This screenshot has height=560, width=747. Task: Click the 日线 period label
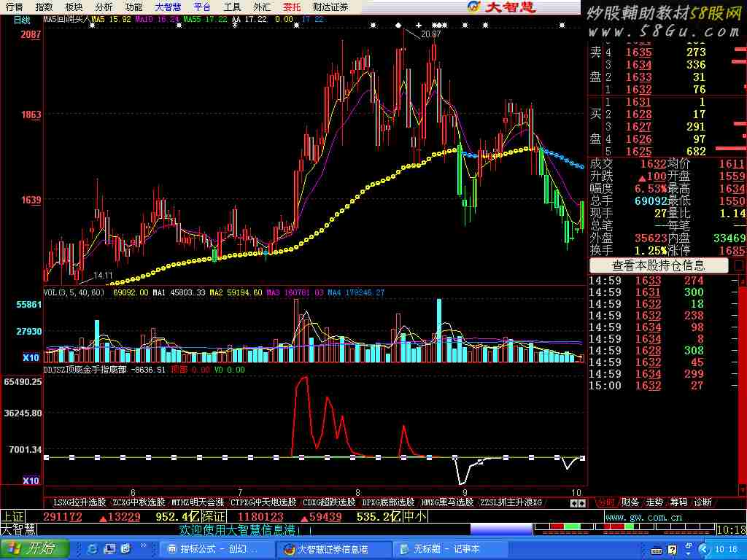(x=21, y=20)
